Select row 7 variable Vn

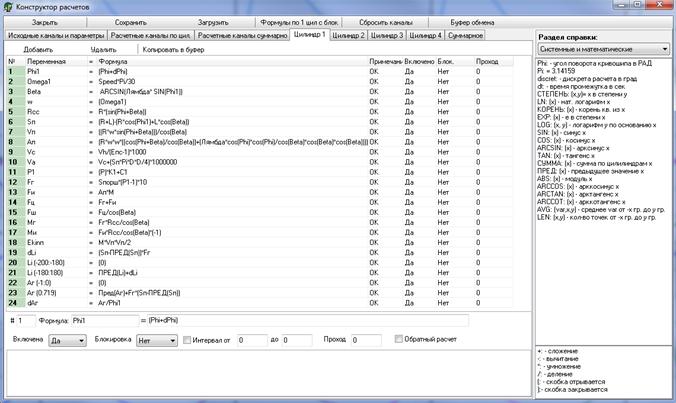click(x=31, y=132)
